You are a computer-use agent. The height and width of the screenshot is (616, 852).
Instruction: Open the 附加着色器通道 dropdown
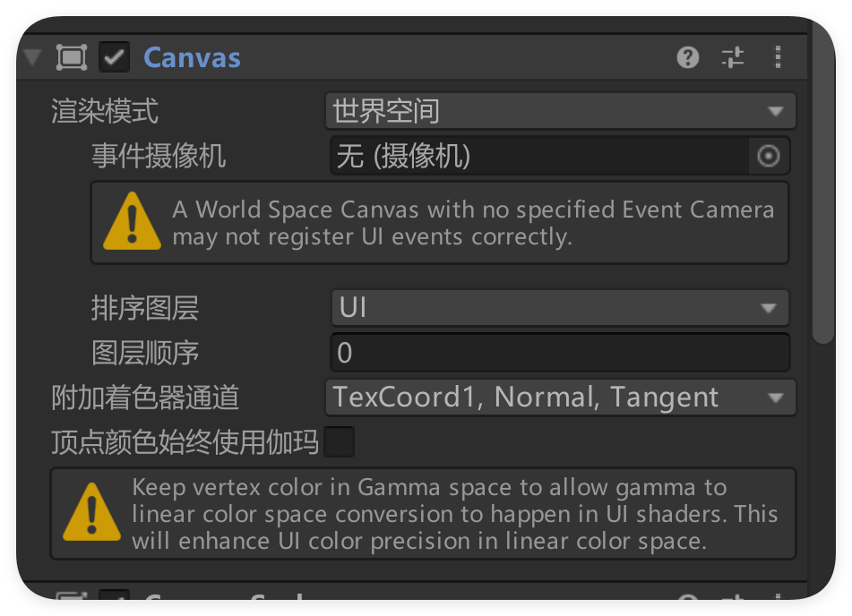pyautogui.click(x=560, y=398)
